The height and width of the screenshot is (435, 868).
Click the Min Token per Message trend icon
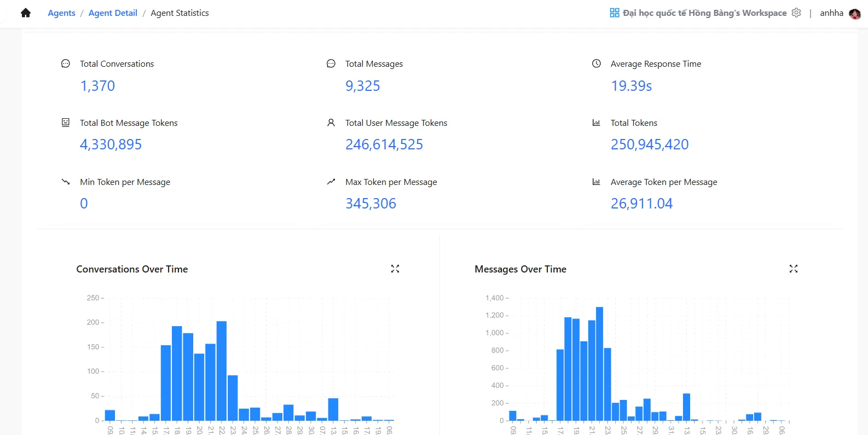pos(66,182)
